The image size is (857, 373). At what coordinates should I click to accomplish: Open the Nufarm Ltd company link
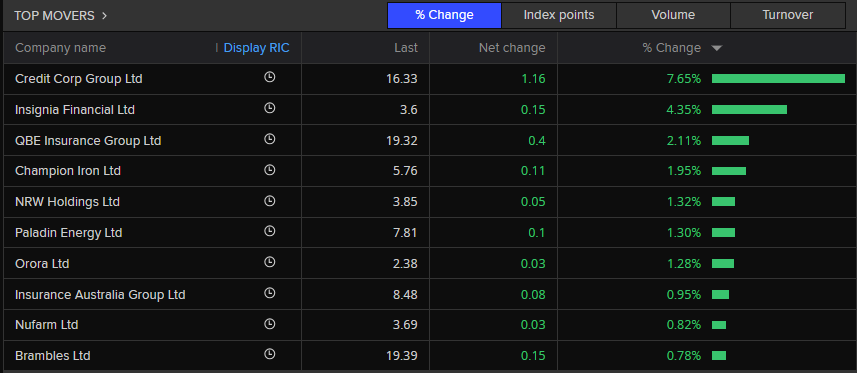[46, 325]
